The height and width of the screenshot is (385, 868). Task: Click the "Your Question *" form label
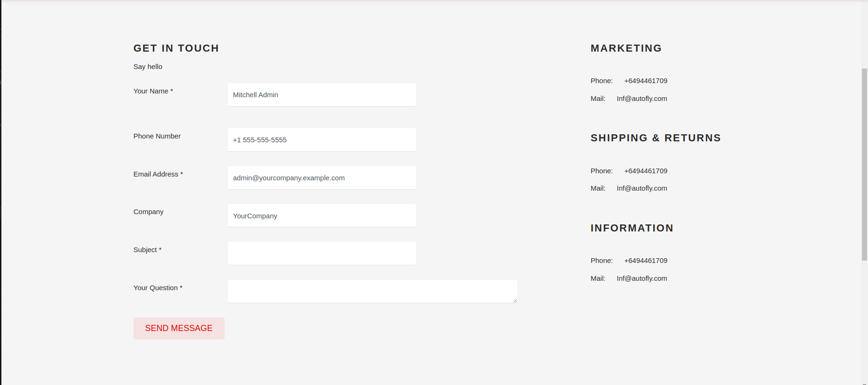(x=158, y=288)
